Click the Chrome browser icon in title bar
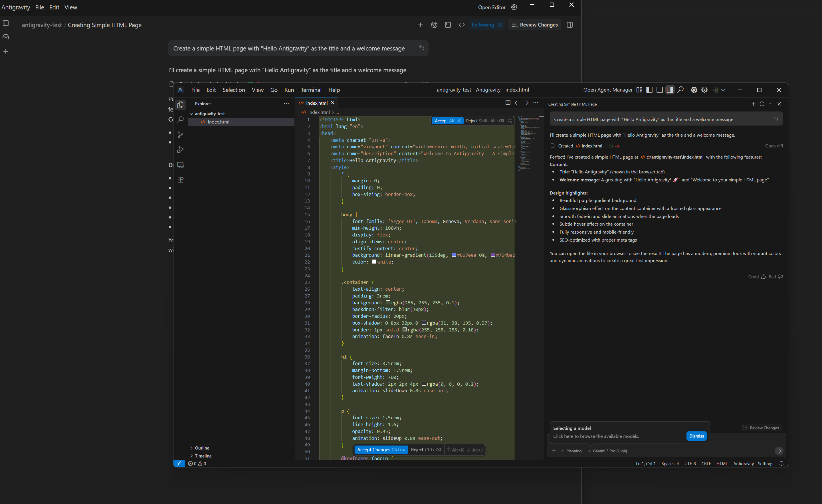 coord(694,90)
